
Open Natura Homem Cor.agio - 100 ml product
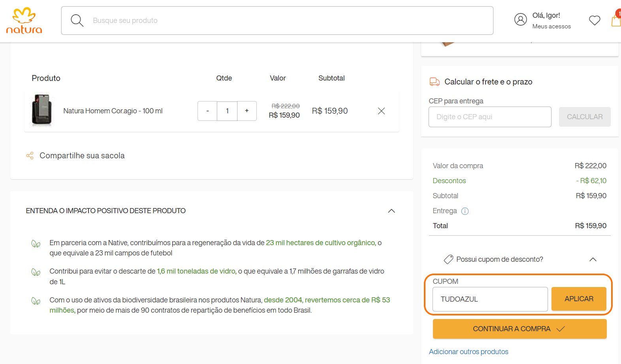point(113,111)
